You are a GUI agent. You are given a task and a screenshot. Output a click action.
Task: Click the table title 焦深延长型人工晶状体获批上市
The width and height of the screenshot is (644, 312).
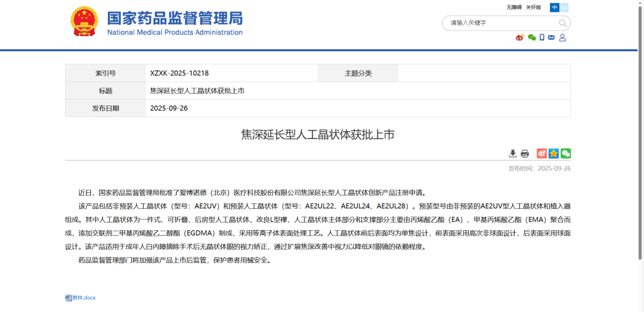click(197, 91)
